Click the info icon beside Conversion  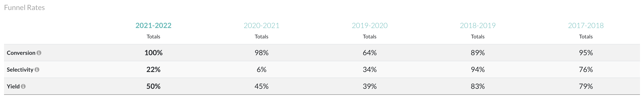pyautogui.click(x=39, y=53)
